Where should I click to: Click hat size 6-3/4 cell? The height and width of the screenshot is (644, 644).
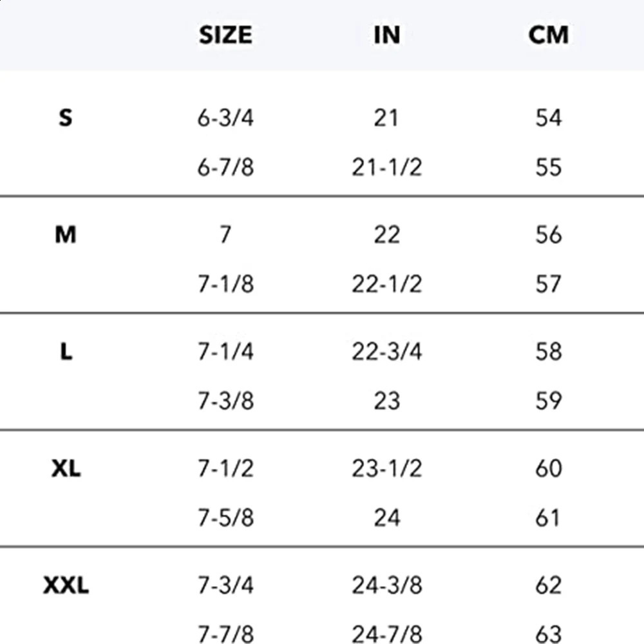(225, 118)
